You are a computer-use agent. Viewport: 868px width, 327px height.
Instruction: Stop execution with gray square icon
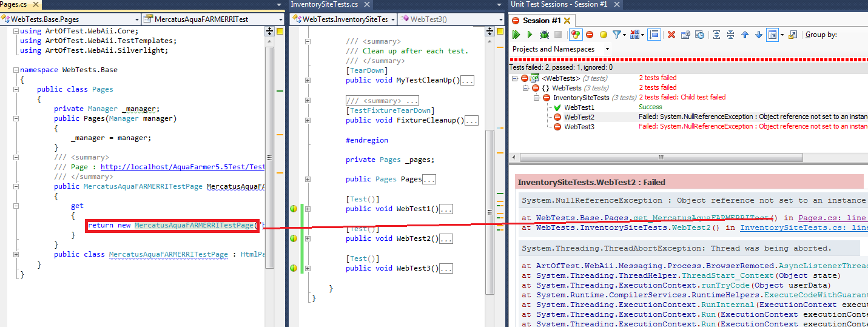coord(558,35)
